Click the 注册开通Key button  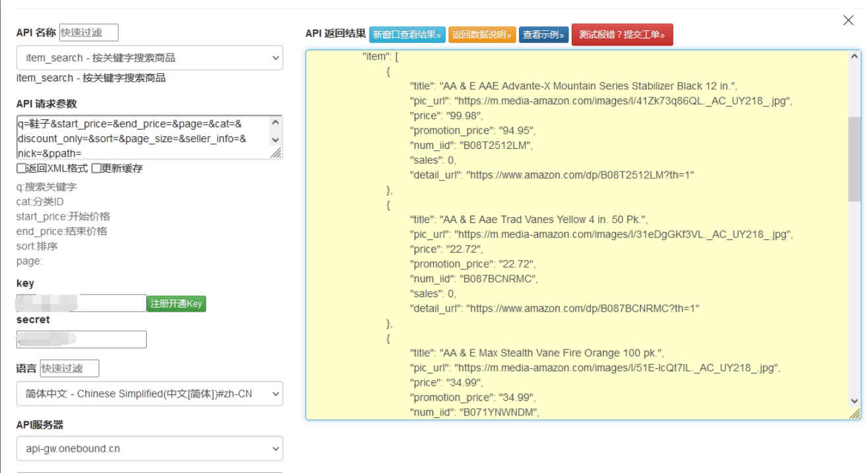coord(176,302)
